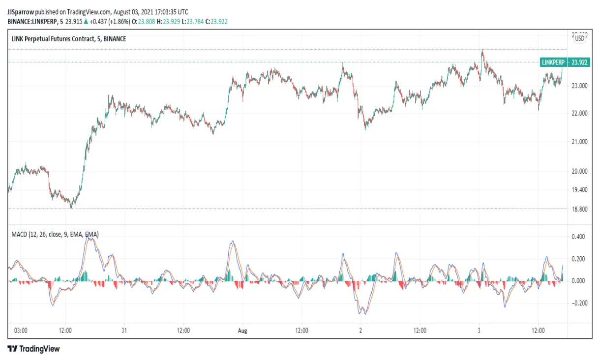Select the 5-minute interval label in the header
This screenshot has width=600, height=364.
click(x=62, y=22)
